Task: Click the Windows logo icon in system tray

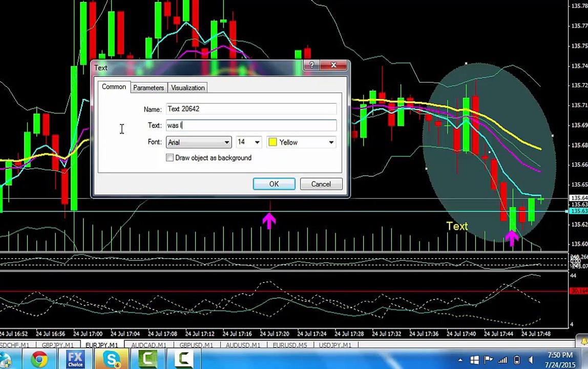Action: tap(474, 360)
